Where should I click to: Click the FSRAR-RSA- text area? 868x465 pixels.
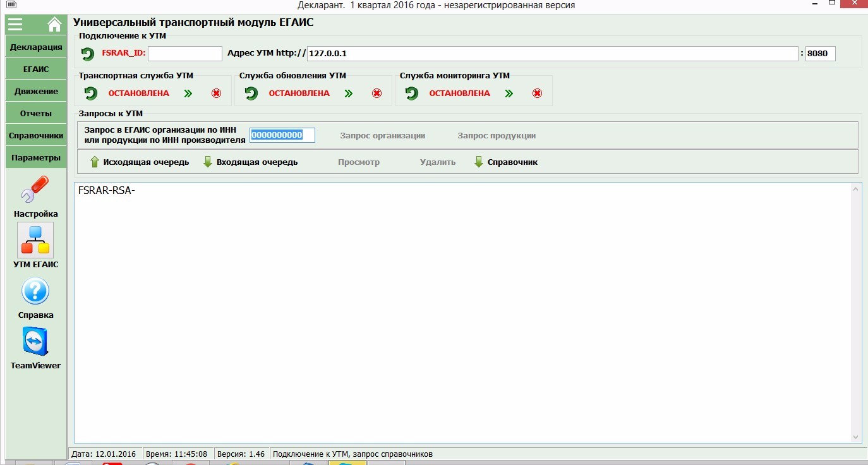462,313
